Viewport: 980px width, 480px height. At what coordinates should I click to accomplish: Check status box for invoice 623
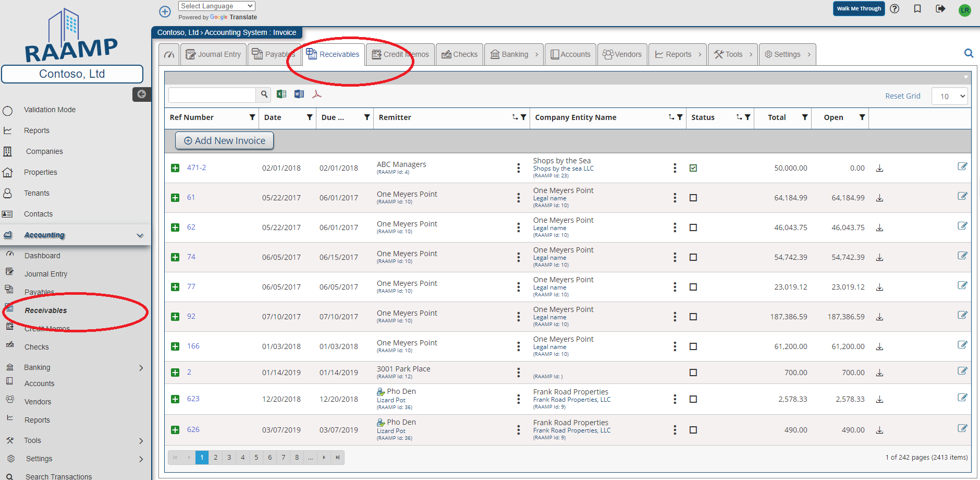pyautogui.click(x=693, y=399)
